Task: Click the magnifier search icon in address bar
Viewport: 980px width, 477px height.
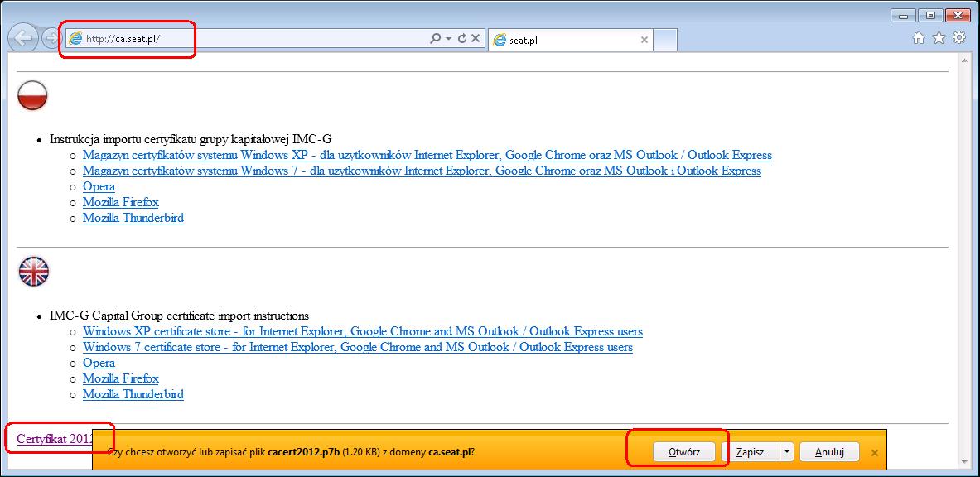Action: point(435,39)
